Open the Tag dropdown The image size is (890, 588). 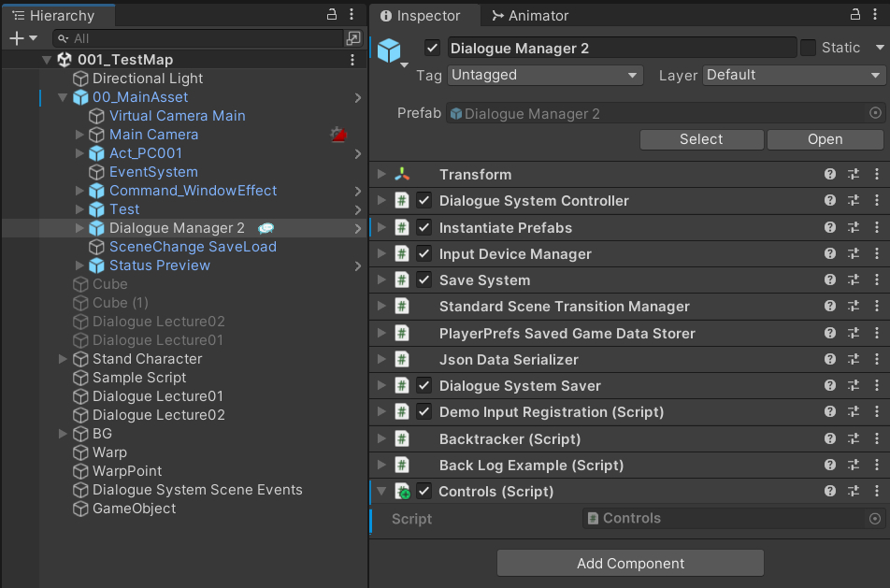click(545, 75)
